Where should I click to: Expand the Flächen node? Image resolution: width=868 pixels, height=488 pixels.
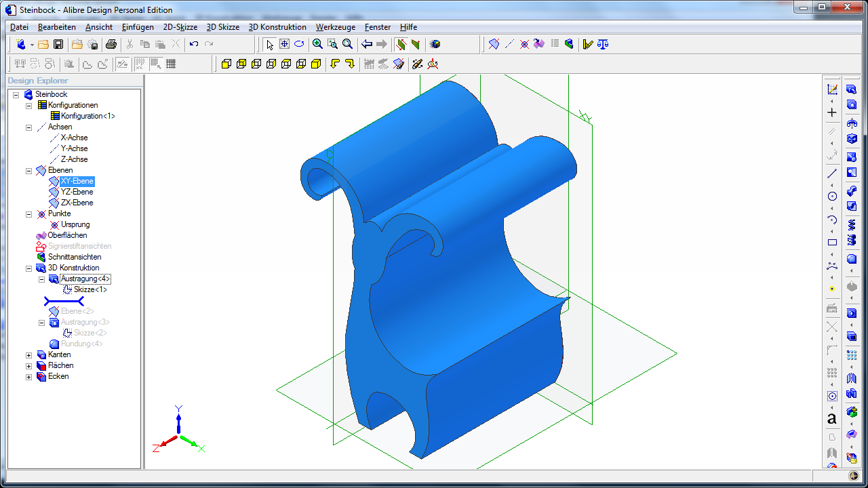coord(28,365)
